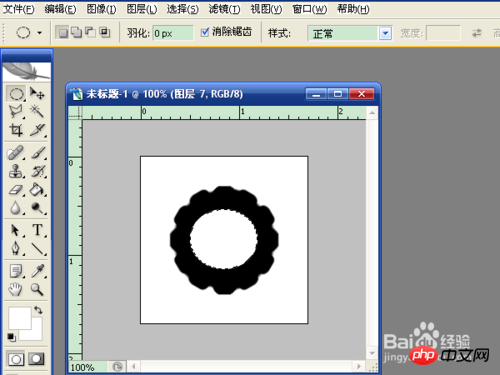Click the swap width and height arrows

point(477,33)
